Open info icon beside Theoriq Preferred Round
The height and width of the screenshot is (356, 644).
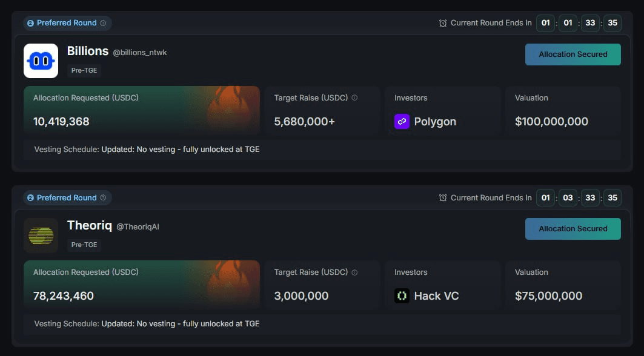103,197
